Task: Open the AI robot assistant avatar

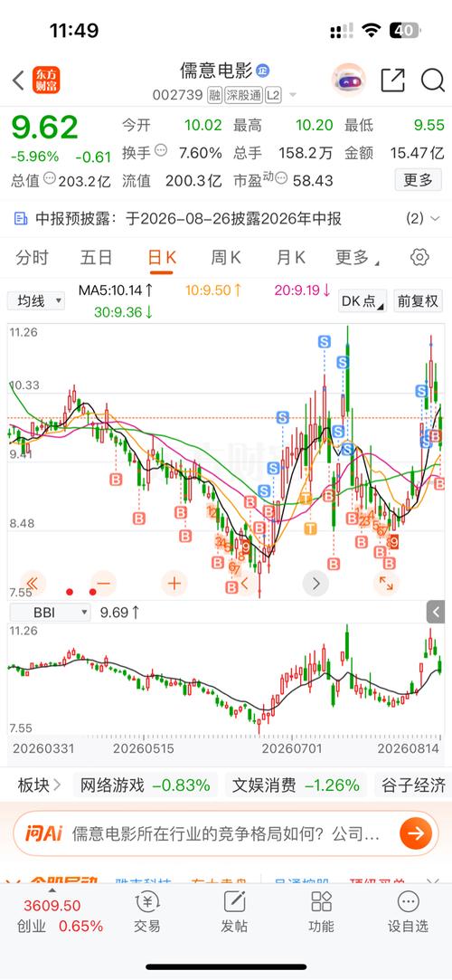Action: (x=348, y=80)
